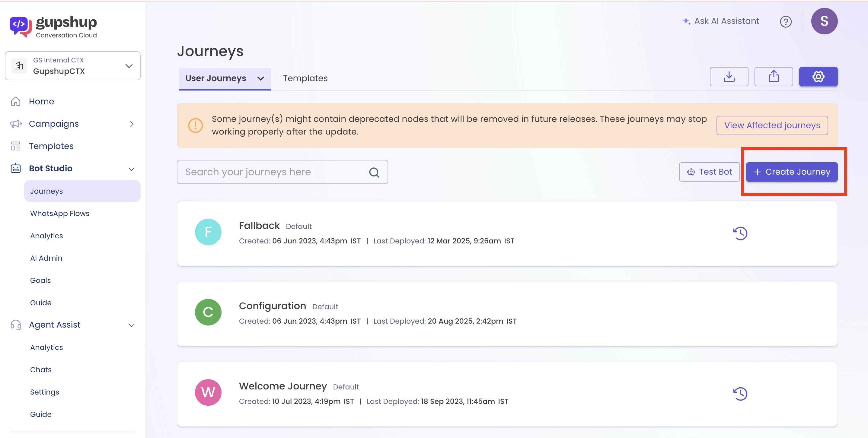The image size is (868, 438).
Task: Click the download journeys icon button
Action: click(x=729, y=76)
